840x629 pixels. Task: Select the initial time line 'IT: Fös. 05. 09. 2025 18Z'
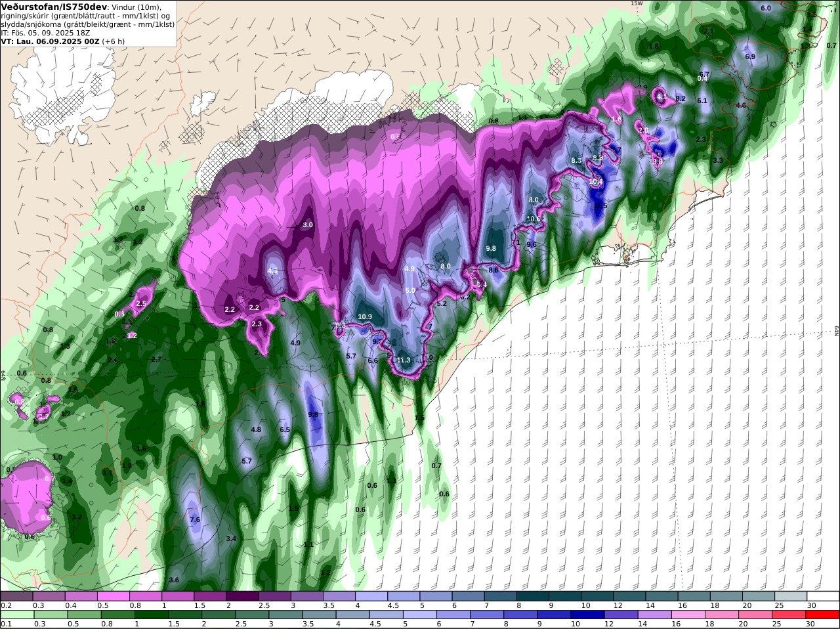click(x=45, y=32)
